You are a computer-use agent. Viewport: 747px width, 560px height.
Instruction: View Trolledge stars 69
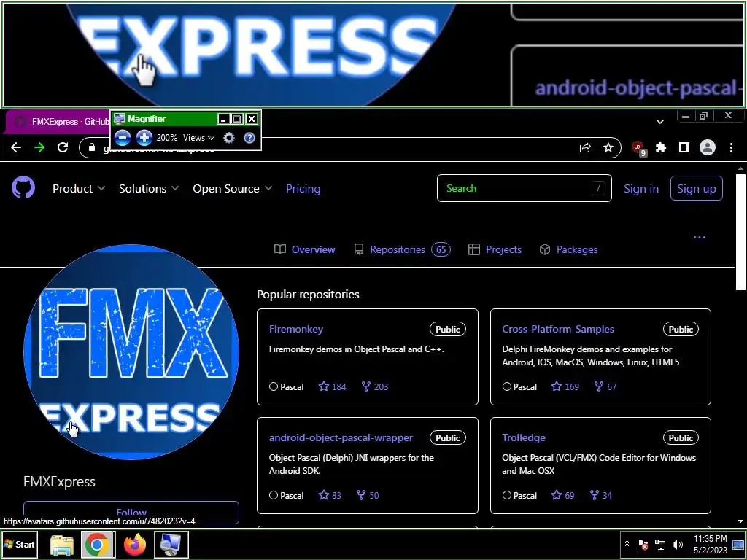(x=563, y=495)
